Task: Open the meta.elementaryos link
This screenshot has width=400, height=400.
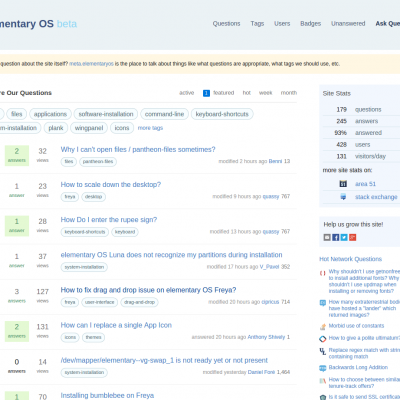Action: 91,64
